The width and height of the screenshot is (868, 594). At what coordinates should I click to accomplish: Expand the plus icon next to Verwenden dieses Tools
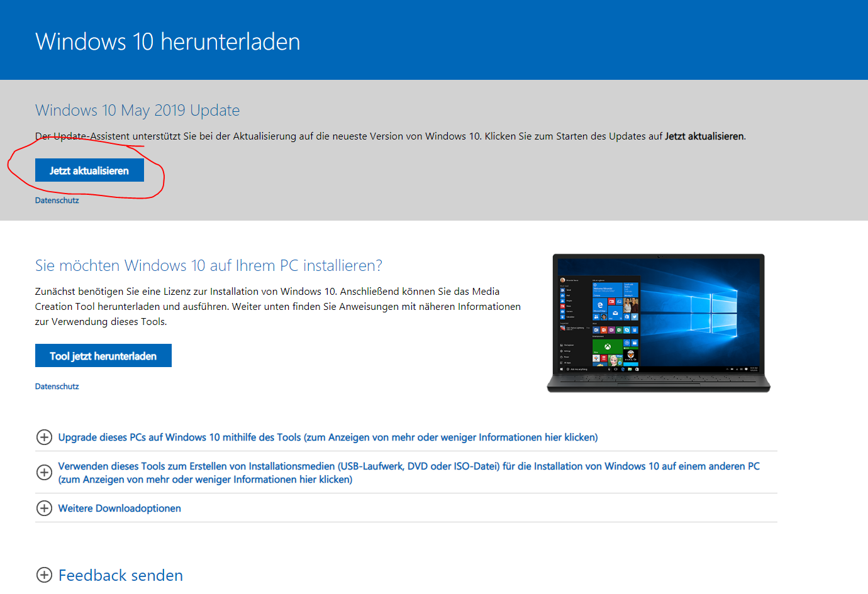(44, 472)
